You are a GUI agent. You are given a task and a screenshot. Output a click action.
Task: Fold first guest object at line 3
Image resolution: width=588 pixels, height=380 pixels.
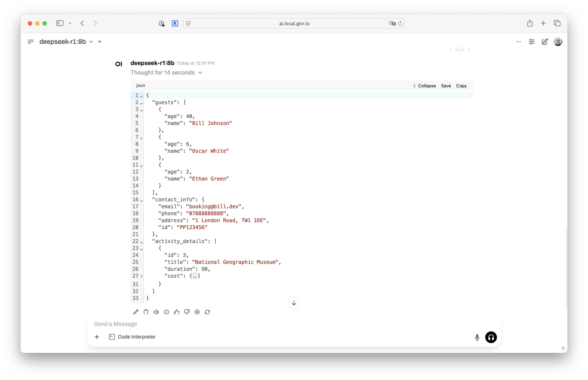[x=142, y=110]
